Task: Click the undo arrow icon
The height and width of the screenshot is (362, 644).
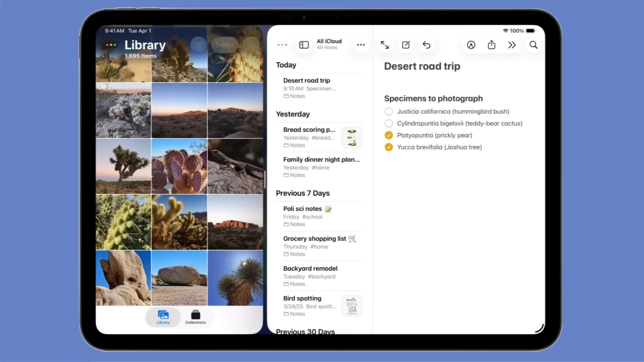Action: click(x=426, y=45)
